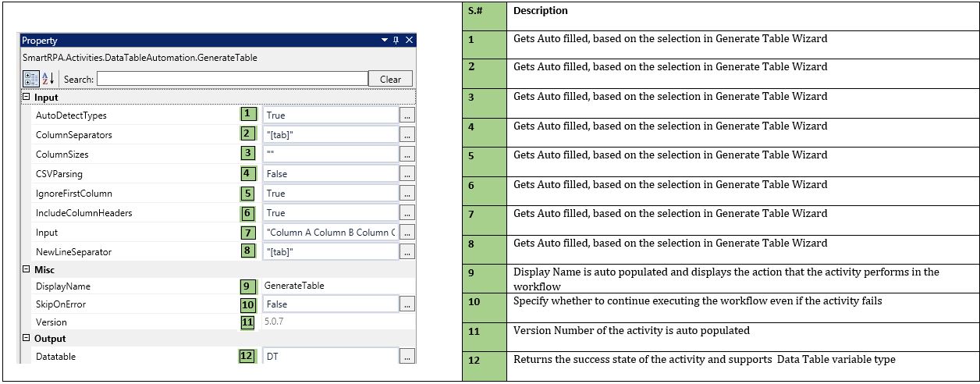Image resolution: width=980 pixels, height=384 pixels.
Task: Open ellipsis editor for AutoDetectTypes
Action: [x=407, y=115]
